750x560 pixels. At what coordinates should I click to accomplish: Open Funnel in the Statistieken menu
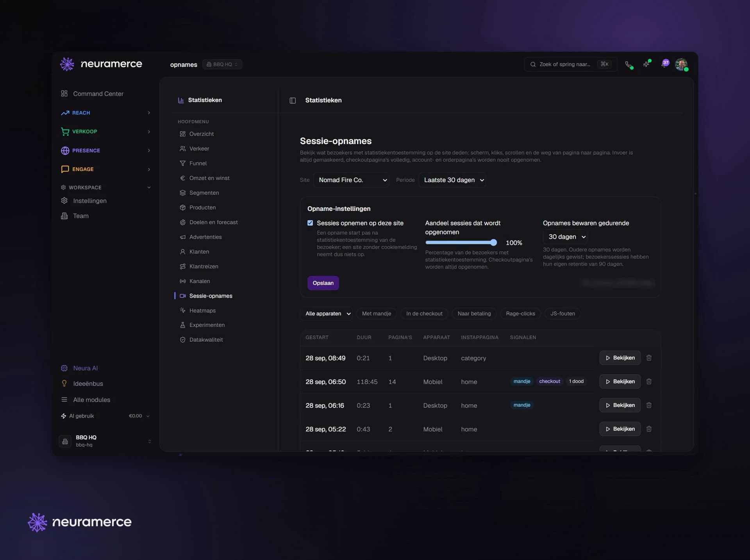pyautogui.click(x=198, y=163)
